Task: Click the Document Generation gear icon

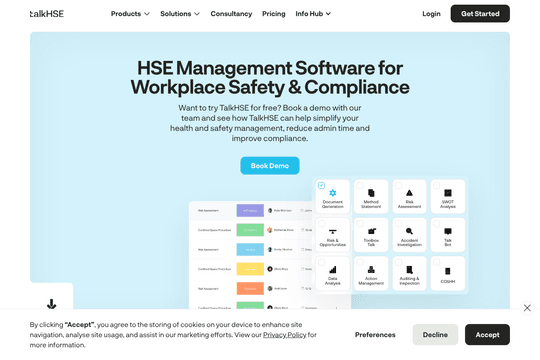Action: click(333, 193)
